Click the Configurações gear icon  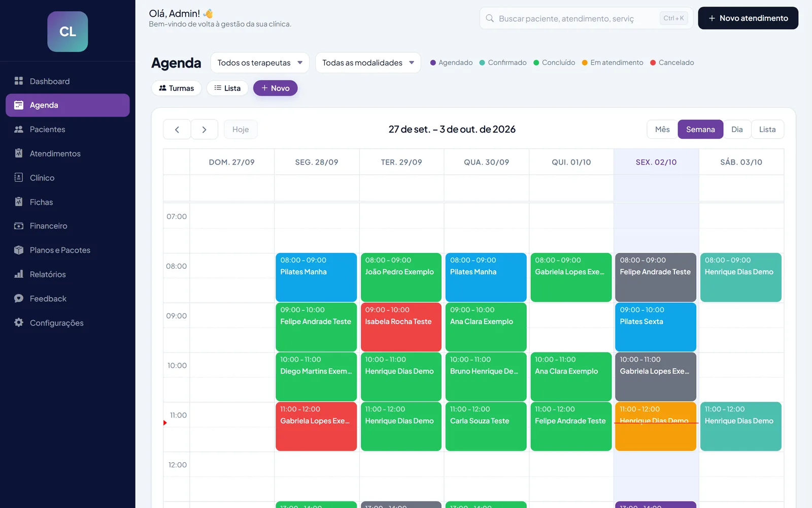click(x=19, y=323)
